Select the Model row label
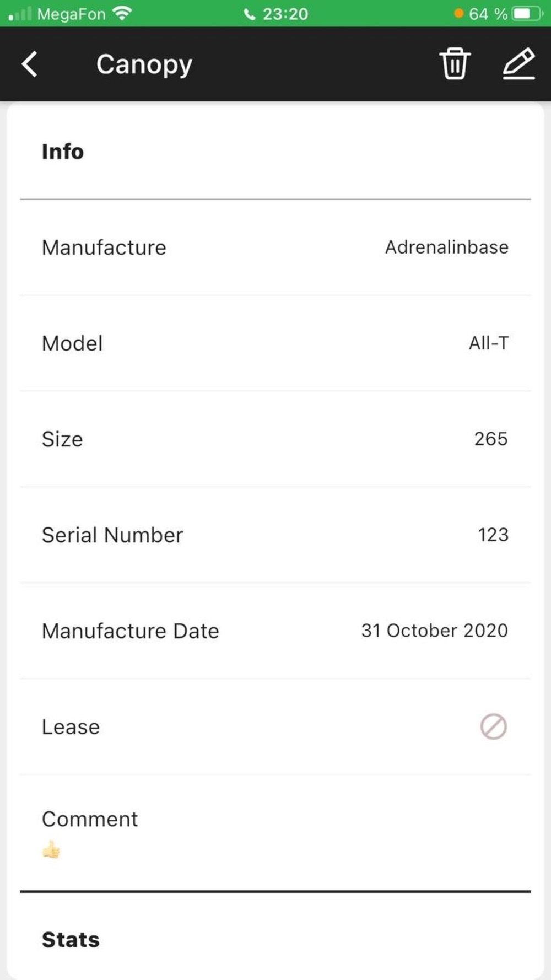Viewport: 551px width, 980px height. pyautogui.click(x=72, y=343)
